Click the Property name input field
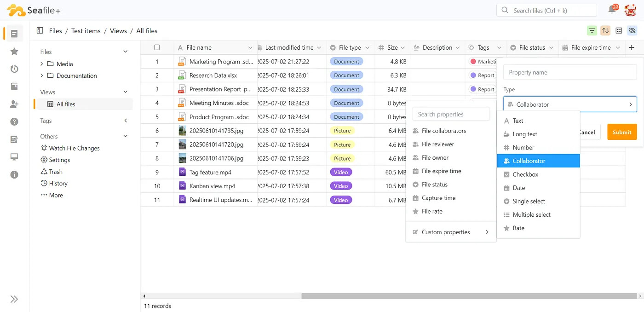This screenshot has width=644, height=312. (570, 72)
